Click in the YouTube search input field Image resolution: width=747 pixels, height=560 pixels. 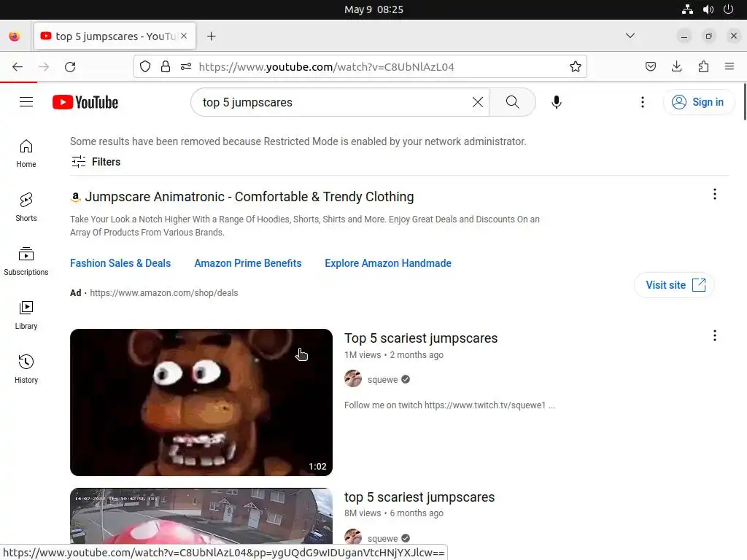(333, 102)
